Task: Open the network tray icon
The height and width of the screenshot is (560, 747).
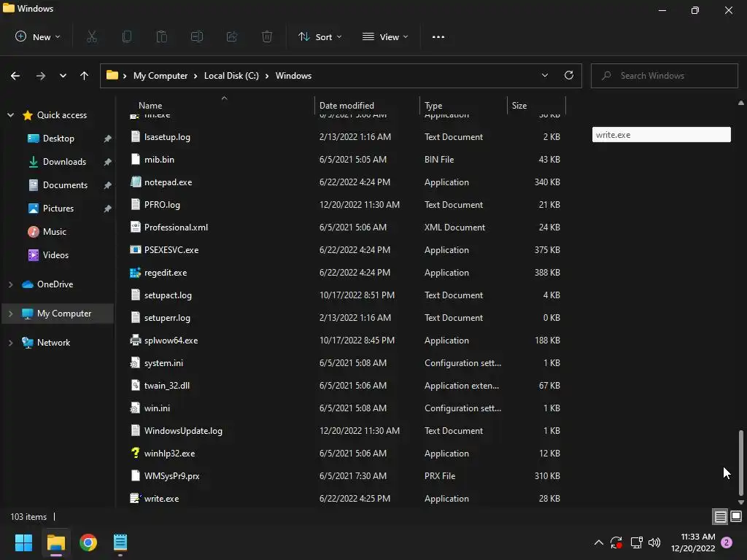Action: click(636, 542)
